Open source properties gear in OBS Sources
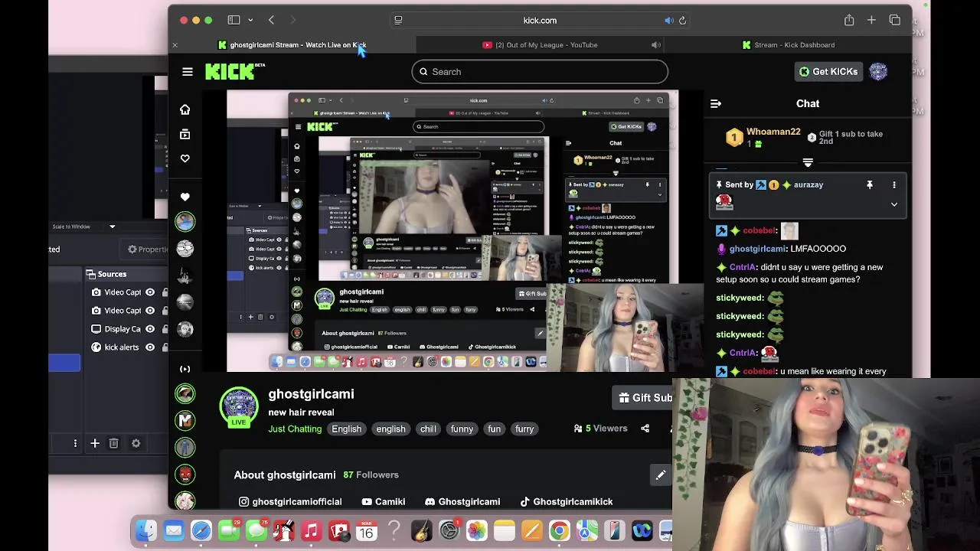The height and width of the screenshot is (551, 980). coord(136,443)
